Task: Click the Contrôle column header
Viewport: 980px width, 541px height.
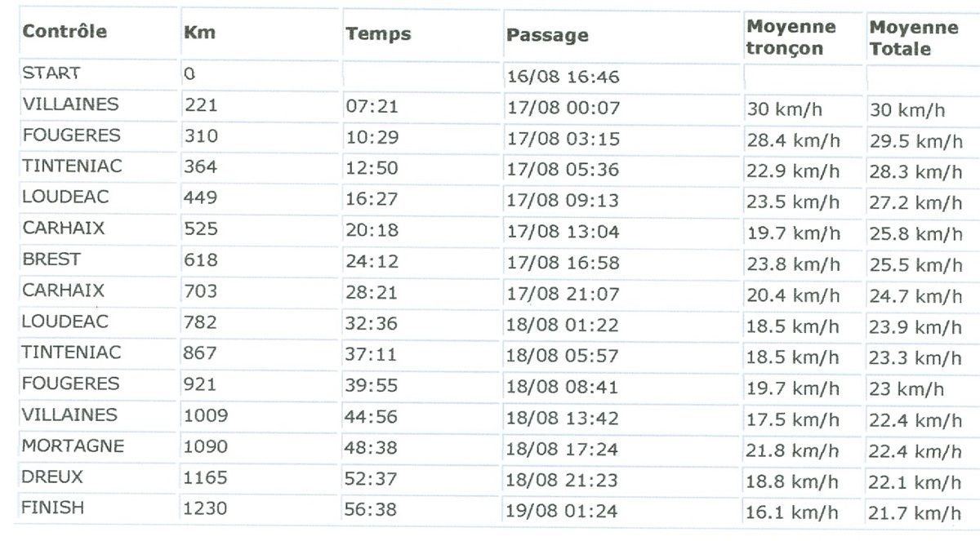Action: (65, 33)
